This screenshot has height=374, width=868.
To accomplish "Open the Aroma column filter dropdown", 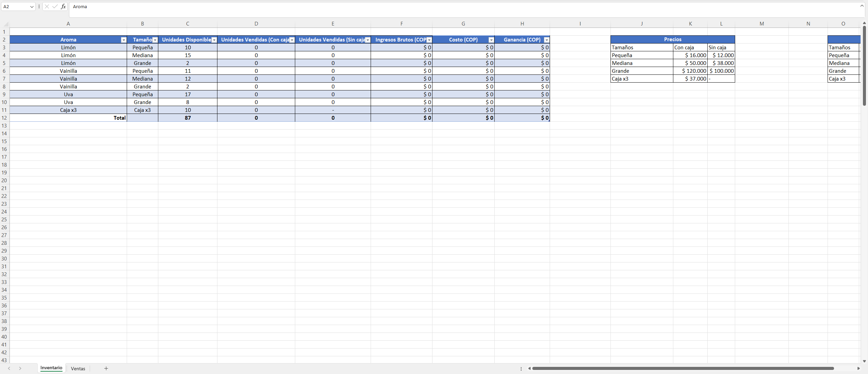I will point(123,40).
